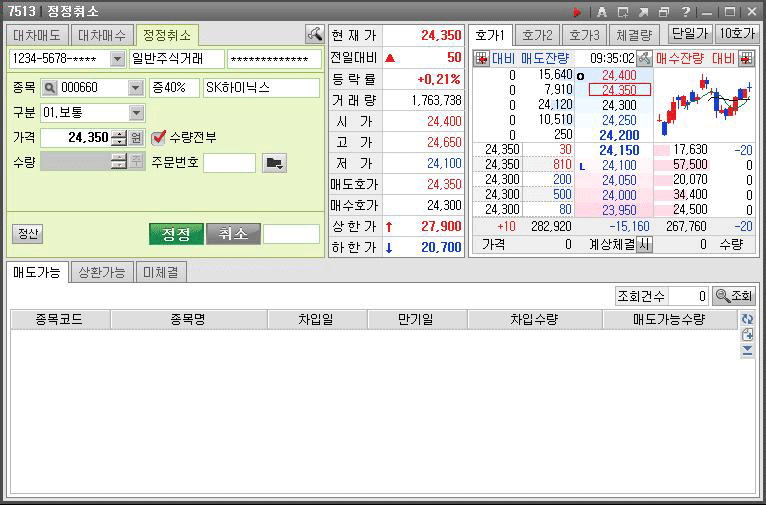Open the 체결량 tab
This screenshot has width=766, height=505.
coord(634,35)
